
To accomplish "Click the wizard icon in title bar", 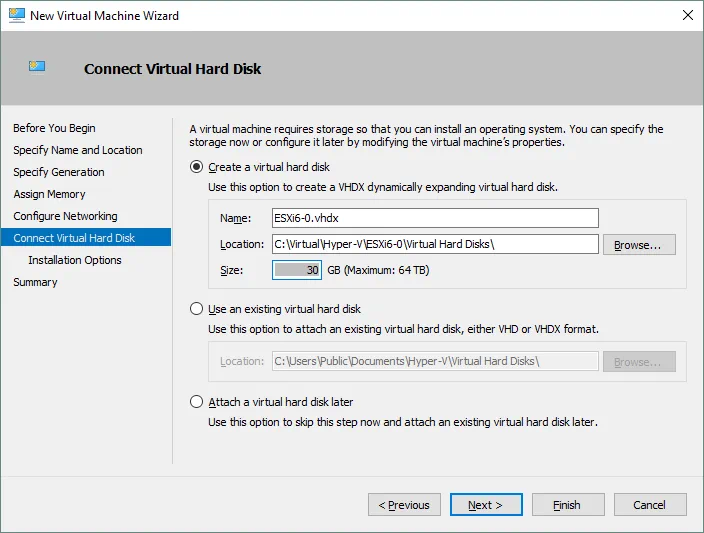I will tap(17, 15).
